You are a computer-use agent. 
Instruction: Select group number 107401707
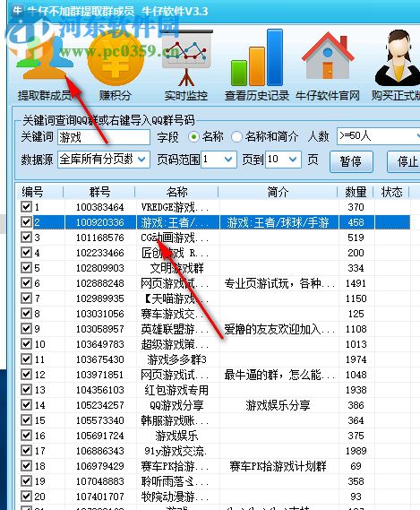(x=99, y=497)
